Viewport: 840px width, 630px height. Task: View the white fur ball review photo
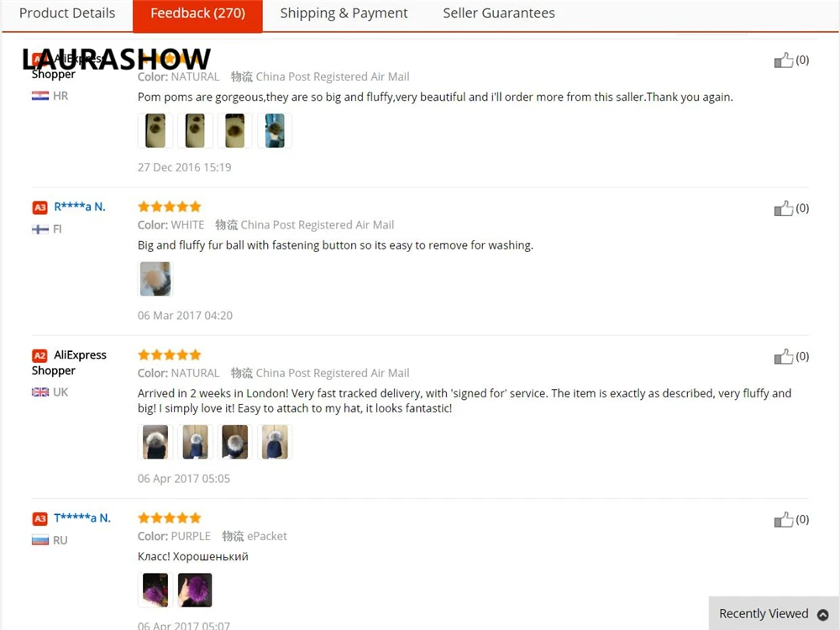click(x=155, y=279)
